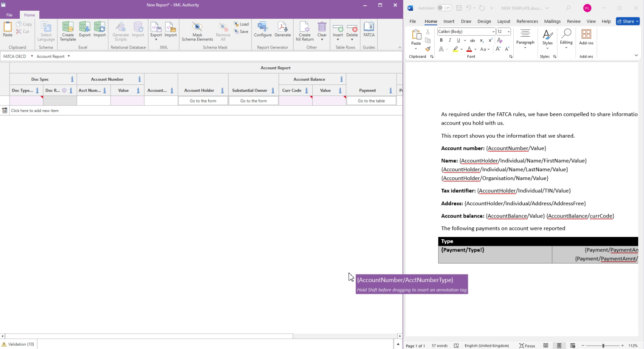
Task: Open Word Add-ins icon
Action: 586,37
